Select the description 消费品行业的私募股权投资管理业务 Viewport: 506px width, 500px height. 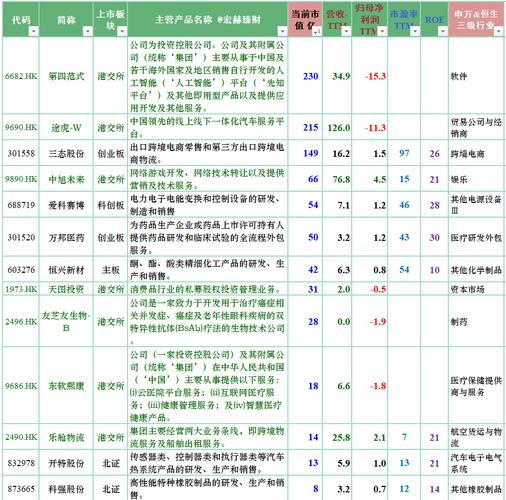click(205, 289)
